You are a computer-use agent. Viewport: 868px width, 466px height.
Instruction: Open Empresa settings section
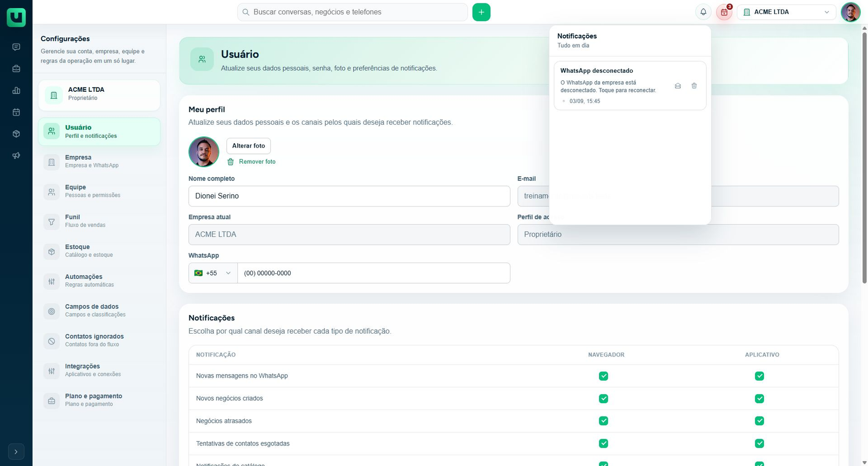pyautogui.click(x=99, y=162)
